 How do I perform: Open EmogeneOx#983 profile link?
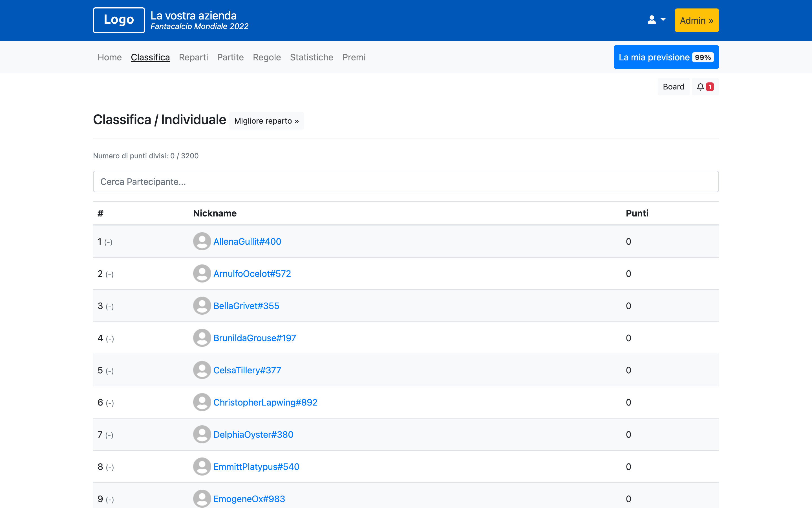point(249,499)
